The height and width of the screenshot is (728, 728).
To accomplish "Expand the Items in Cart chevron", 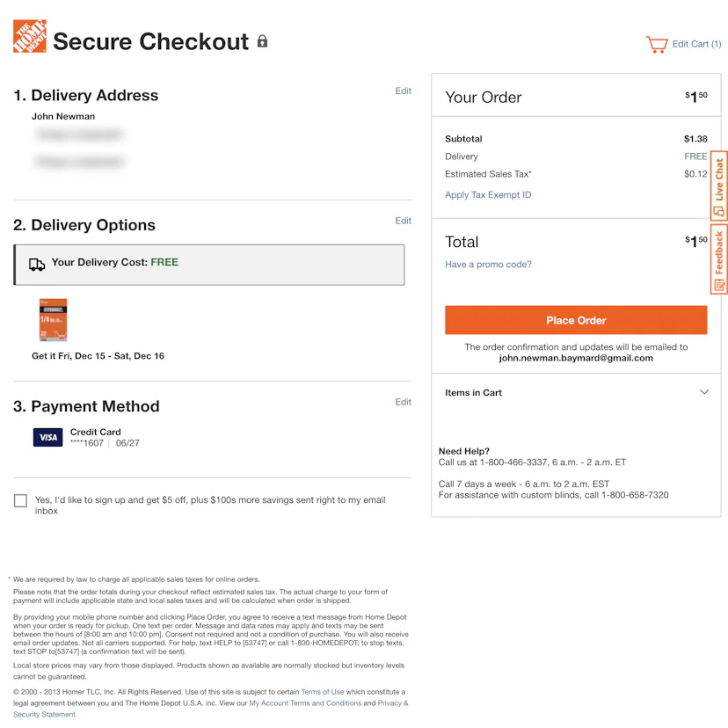I will (704, 392).
